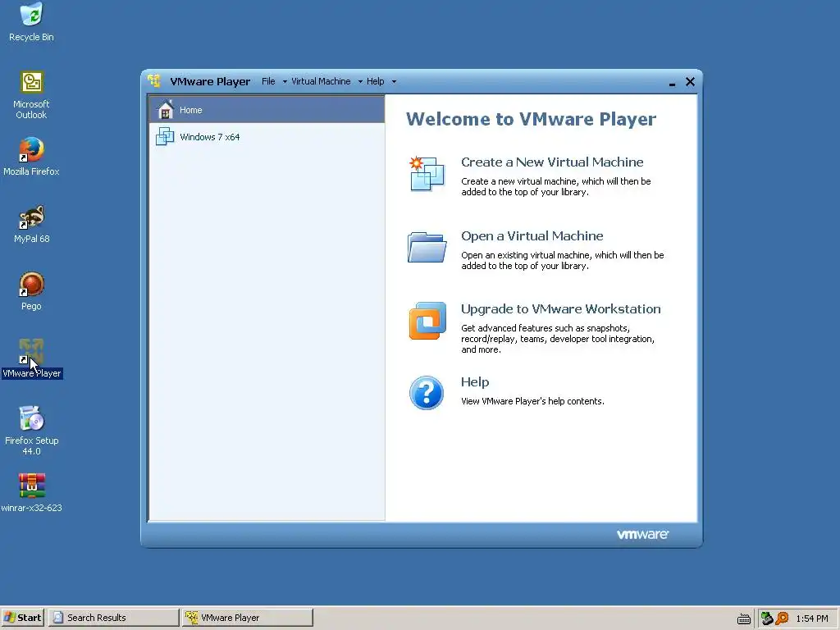Image resolution: width=840 pixels, height=630 pixels.
Task: Expand the dropdown arrow next to File
Action: [285, 81]
